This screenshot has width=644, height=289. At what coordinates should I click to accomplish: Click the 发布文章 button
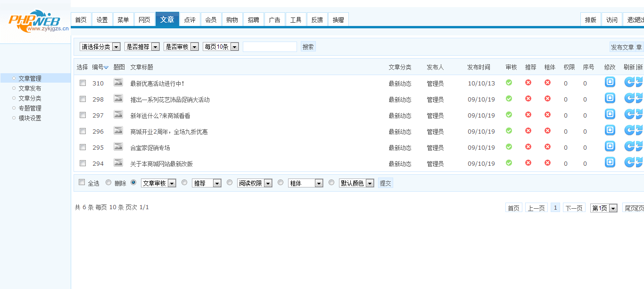pyautogui.click(x=627, y=47)
